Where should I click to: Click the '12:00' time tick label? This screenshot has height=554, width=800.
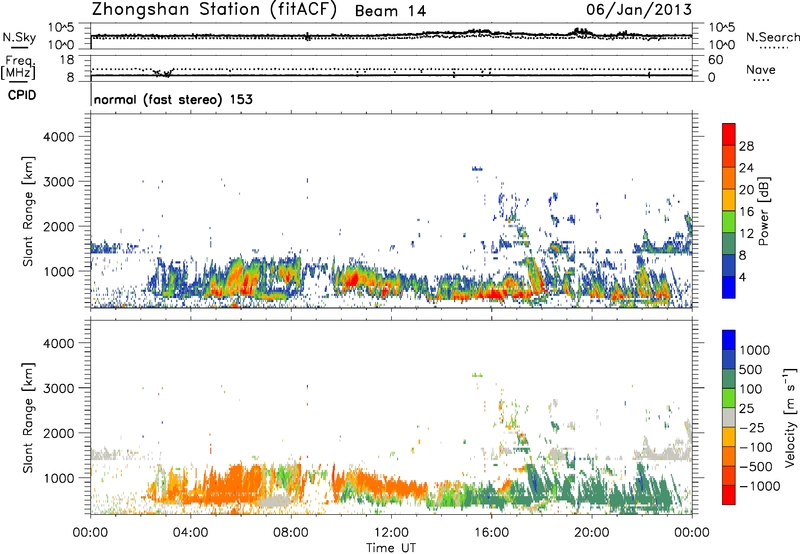pos(391,533)
